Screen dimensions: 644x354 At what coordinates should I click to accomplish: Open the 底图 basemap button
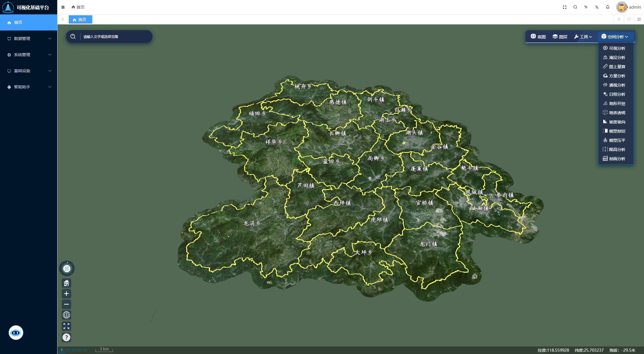538,37
